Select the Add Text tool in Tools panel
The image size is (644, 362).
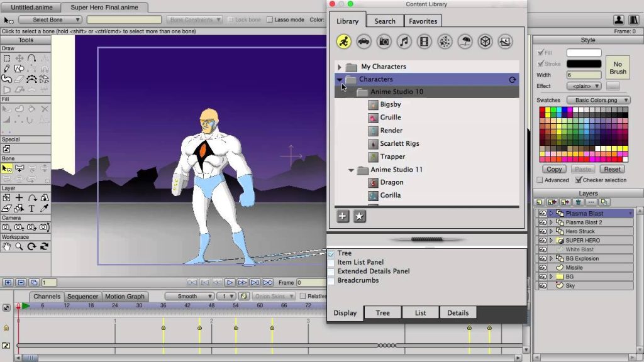point(31,209)
